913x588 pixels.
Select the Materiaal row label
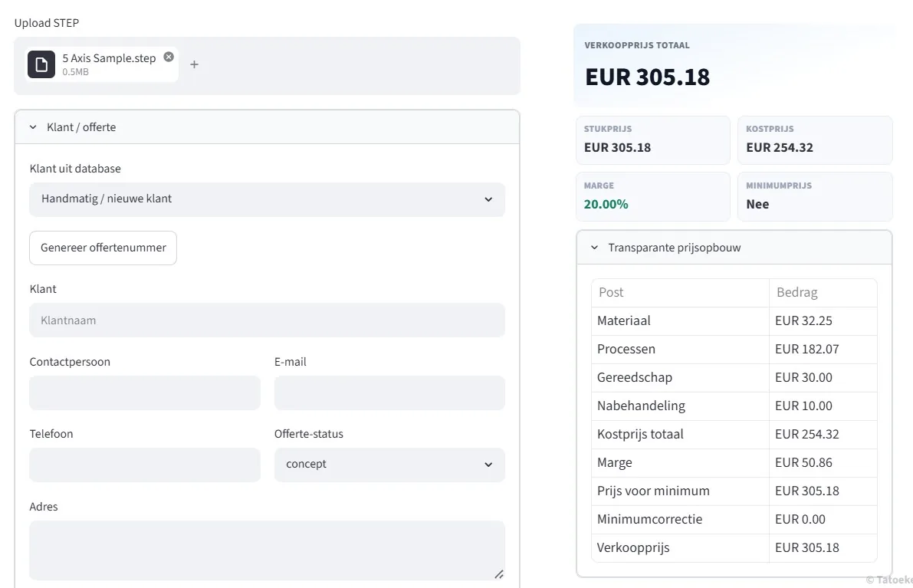623,320
